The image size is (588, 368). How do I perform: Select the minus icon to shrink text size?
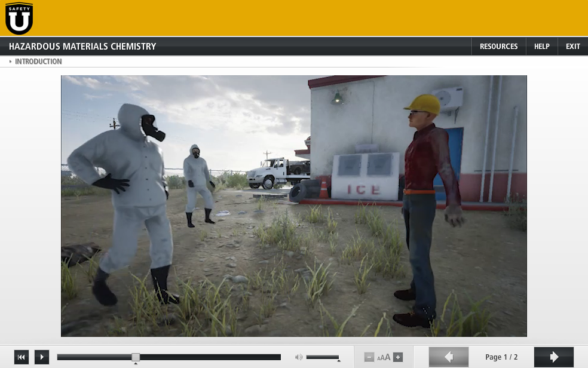[368, 357]
